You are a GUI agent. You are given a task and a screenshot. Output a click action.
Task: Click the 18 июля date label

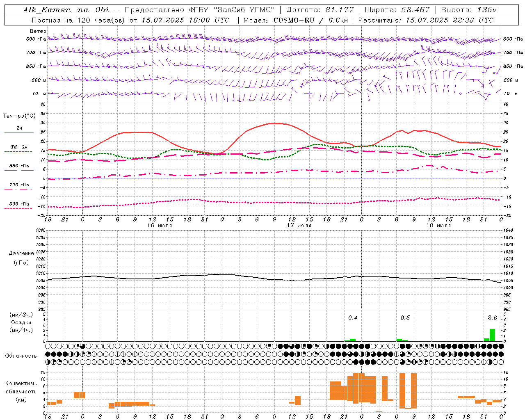438,226
